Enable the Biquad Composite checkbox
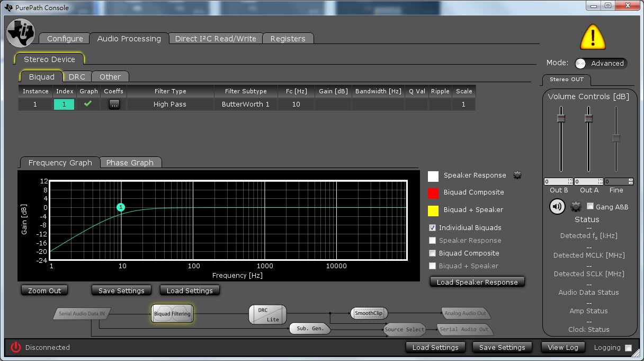 (432, 253)
